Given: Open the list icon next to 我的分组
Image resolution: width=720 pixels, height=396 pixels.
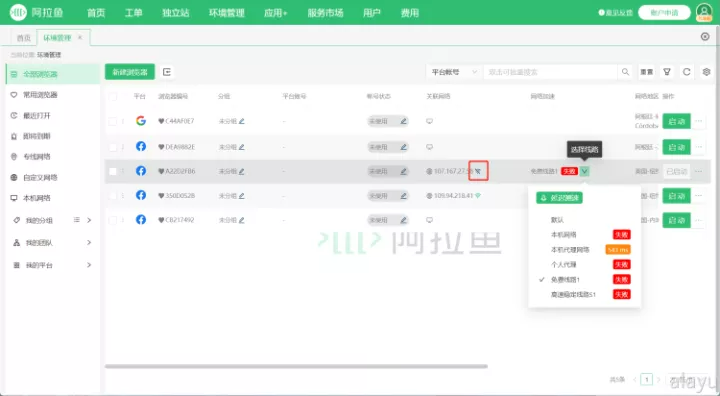Looking at the screenshot, I should tap(77, 220).
